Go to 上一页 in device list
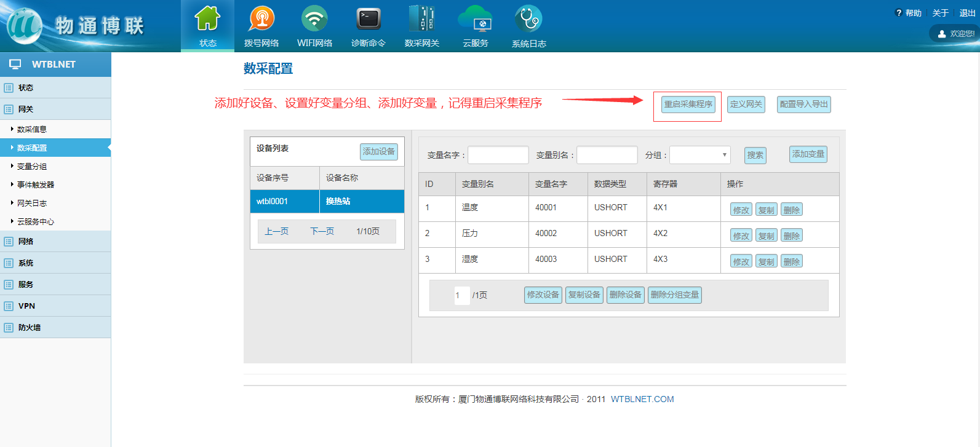 (277, 231)
